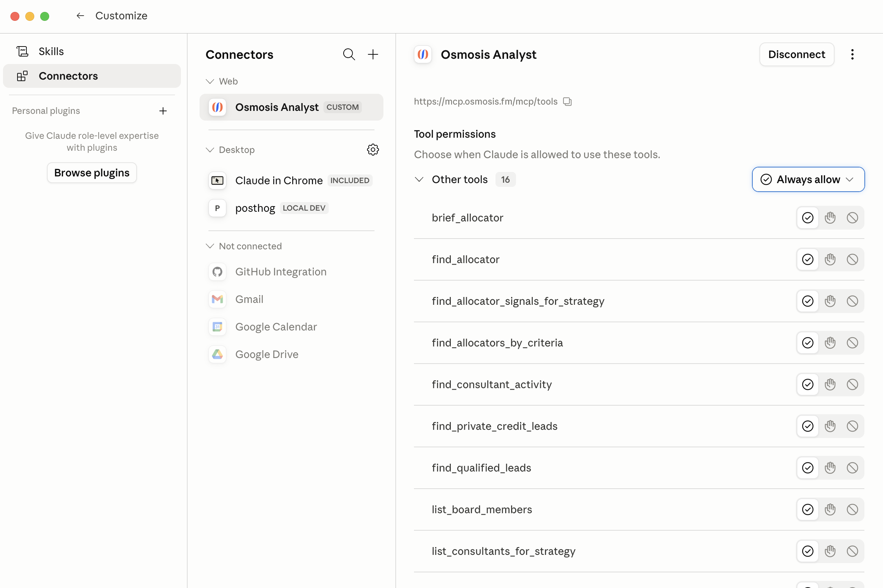This screenshot has height=588, width=883.
Task: Click the mcp.osmosis.fm URL text
Action: pos(485,102)
